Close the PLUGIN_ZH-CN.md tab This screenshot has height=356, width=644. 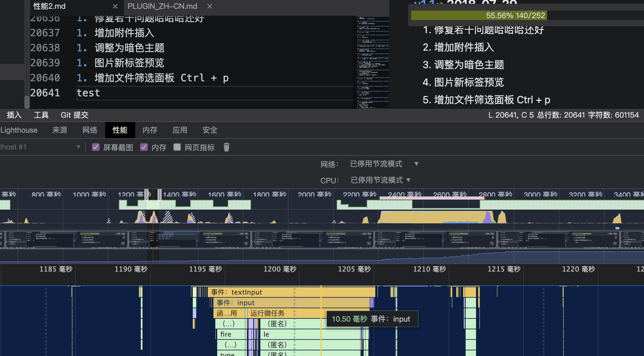point(210,6)
